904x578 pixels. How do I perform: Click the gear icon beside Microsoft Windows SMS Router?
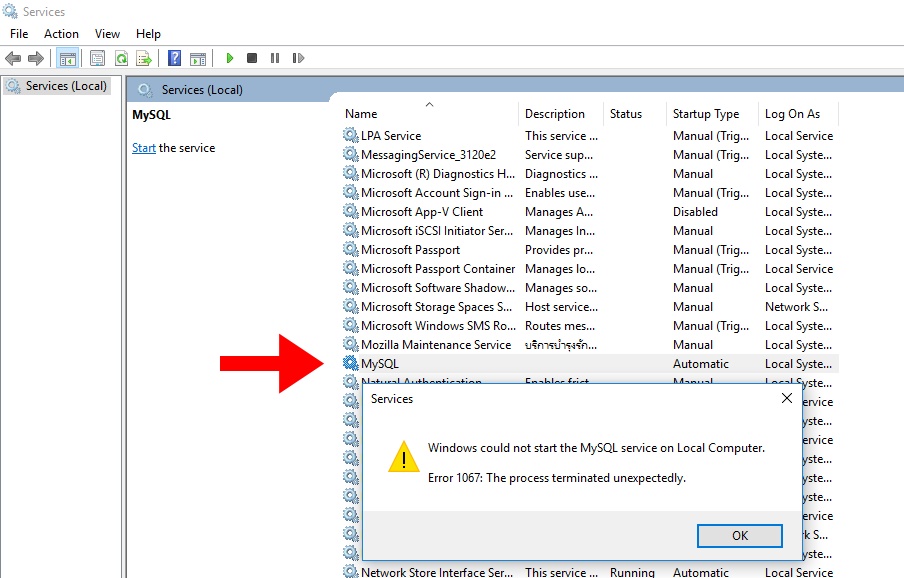coord(351,326)
